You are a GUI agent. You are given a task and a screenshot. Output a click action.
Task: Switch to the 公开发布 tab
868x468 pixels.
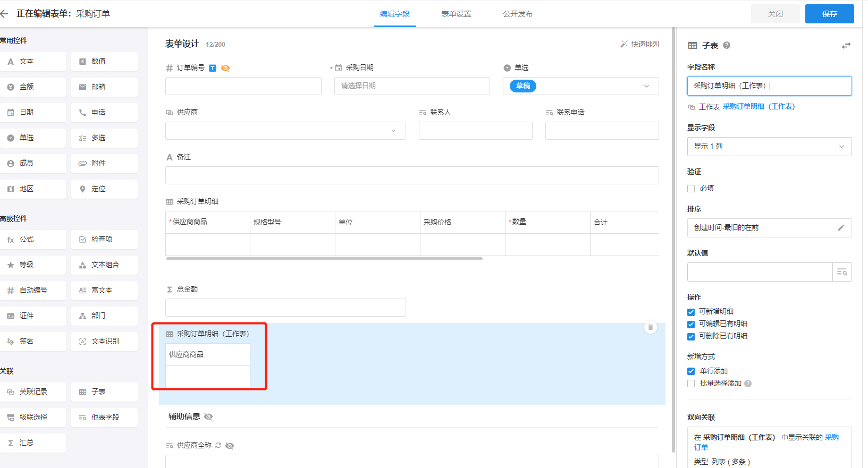[x=518, y=14]
